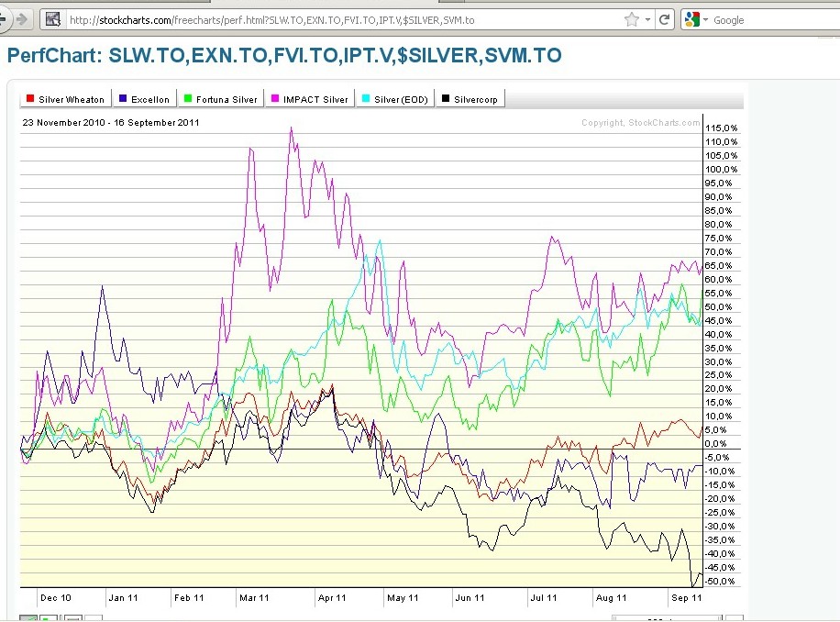This screenshot has height=622, width=840.
Task: Bookmark this page with the star icon
Action: (x=631, y=19)
